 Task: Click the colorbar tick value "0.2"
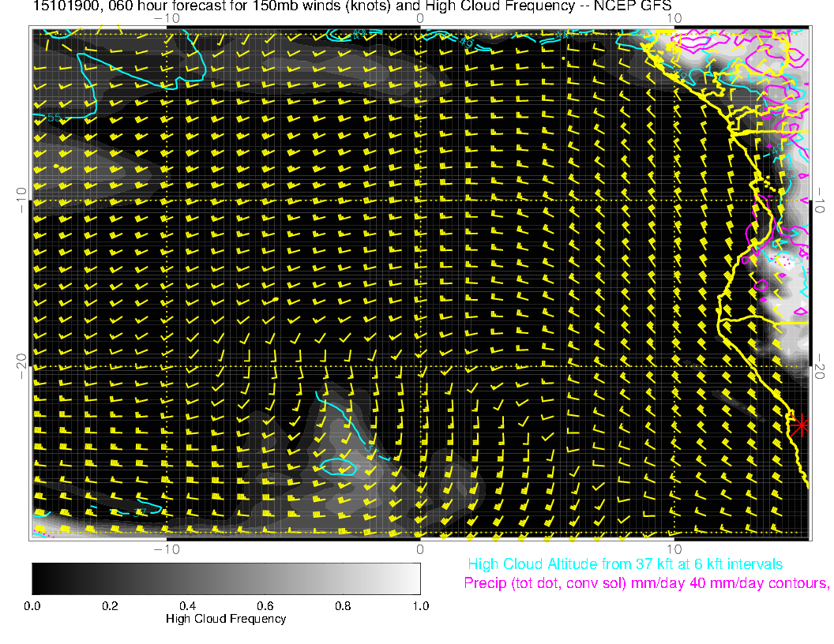(110, 606)
